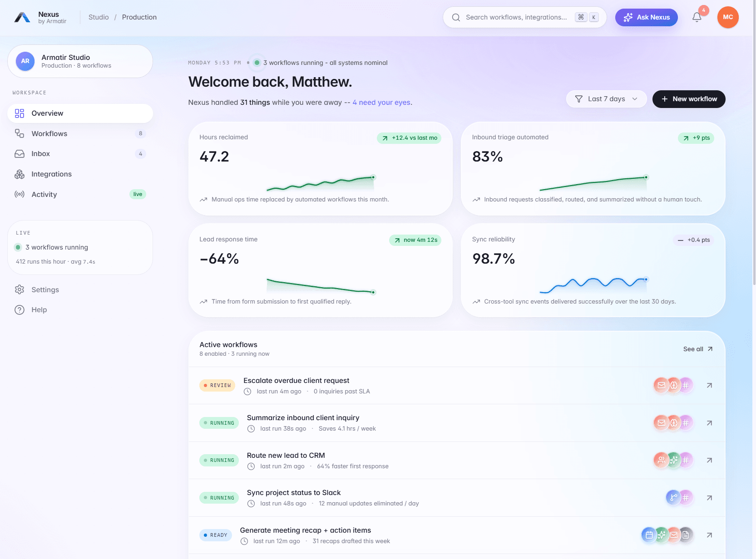Open the Activity live feed
This screenshot has width=756, height=559.
(80, 194)
